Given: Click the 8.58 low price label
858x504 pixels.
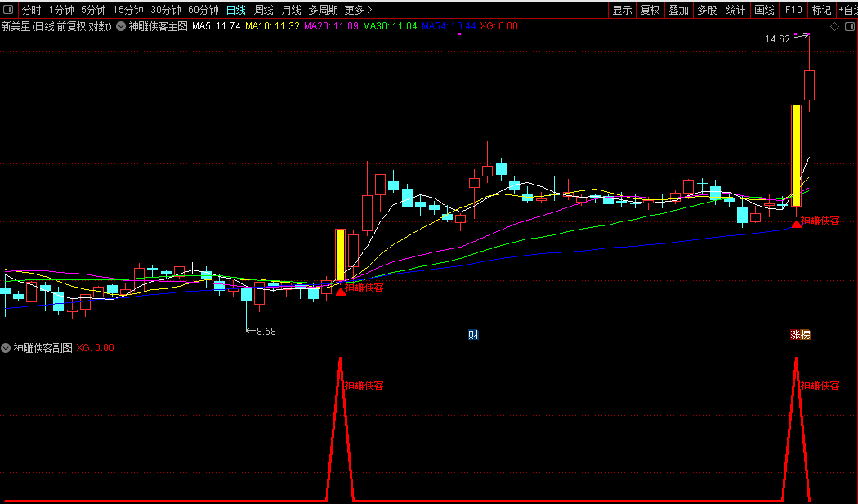Looking at the screenshot, I should pyautogui.click(x=266, y=332).
